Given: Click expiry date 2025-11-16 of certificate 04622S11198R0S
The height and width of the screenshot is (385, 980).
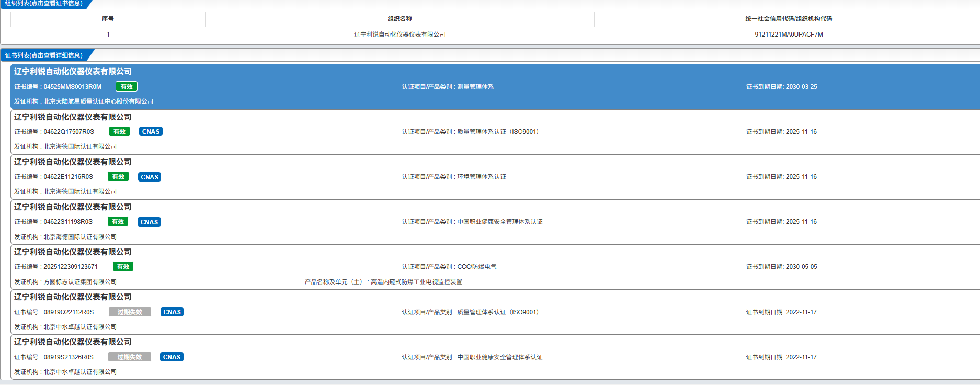Looking at the screenshot, I should 802,222.
